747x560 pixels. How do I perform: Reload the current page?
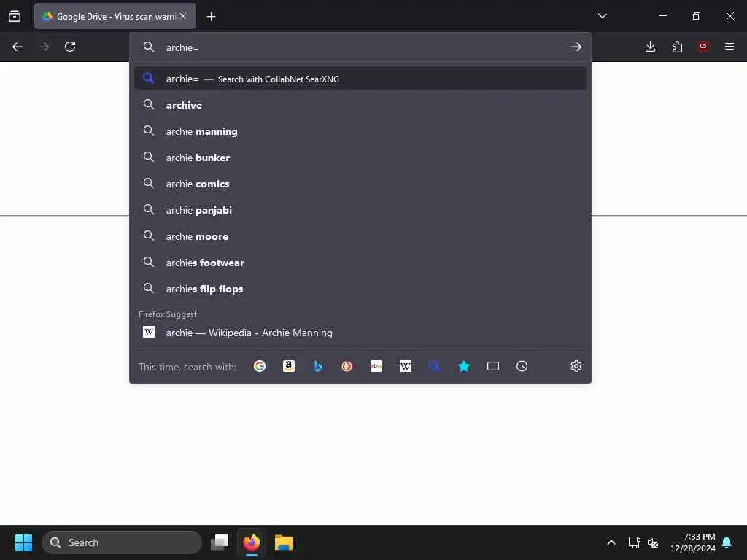pos(70,47)
